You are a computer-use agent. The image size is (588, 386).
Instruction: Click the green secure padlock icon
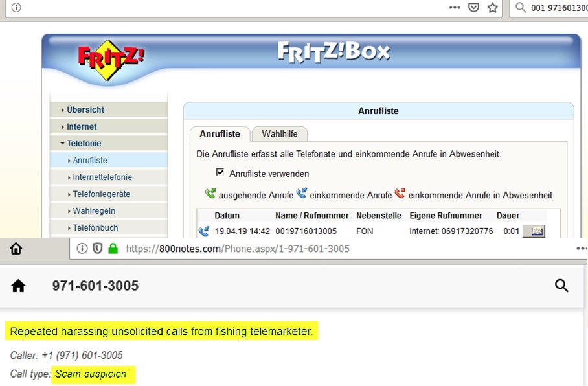[x=113, y=248]
